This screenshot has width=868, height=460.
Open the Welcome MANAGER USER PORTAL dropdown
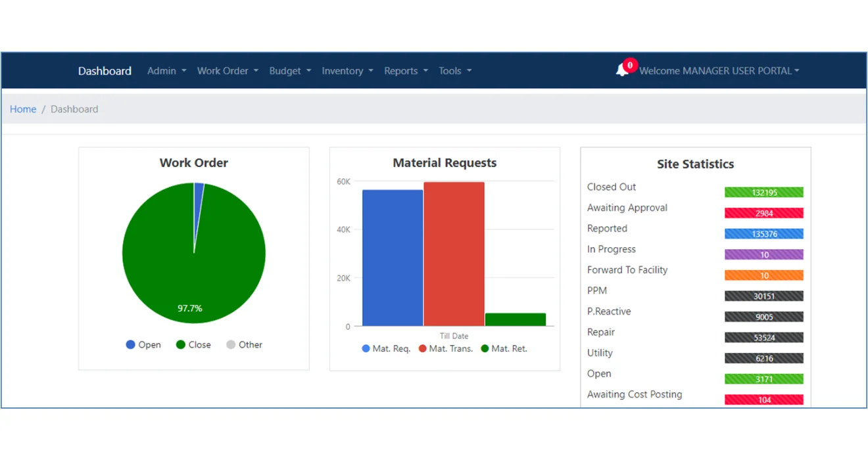(719, 71)
